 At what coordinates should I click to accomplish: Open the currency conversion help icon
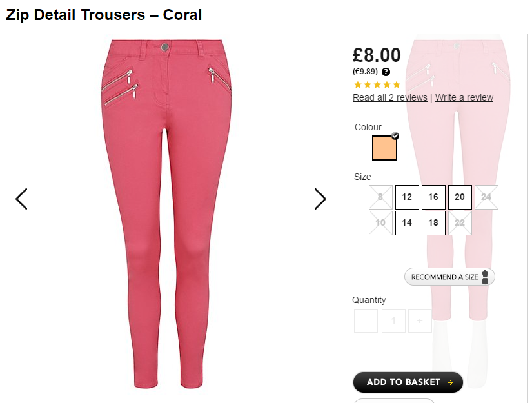click(x=386, y=72)
